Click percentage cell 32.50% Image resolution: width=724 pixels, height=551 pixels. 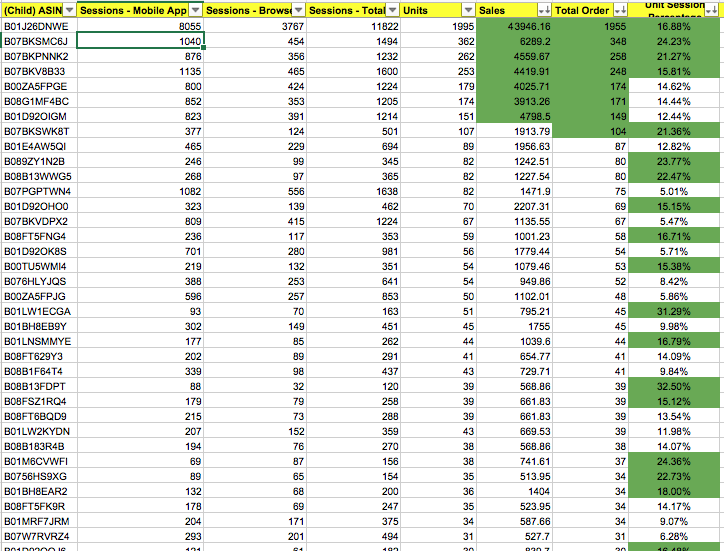674,387
